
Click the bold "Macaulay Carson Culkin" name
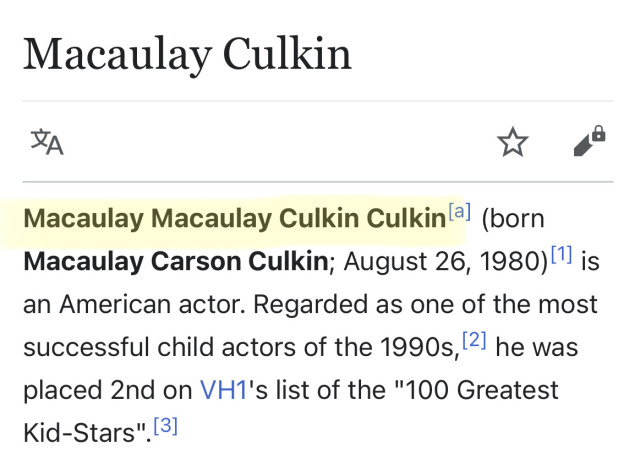[x=175, y=261]
